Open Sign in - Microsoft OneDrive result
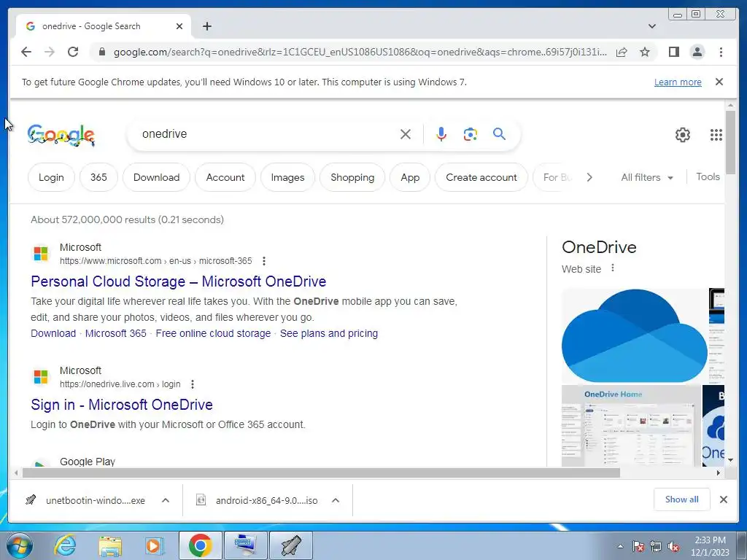Image resolution: width=747 pixels, height=560 pixels. click(122, 405)
